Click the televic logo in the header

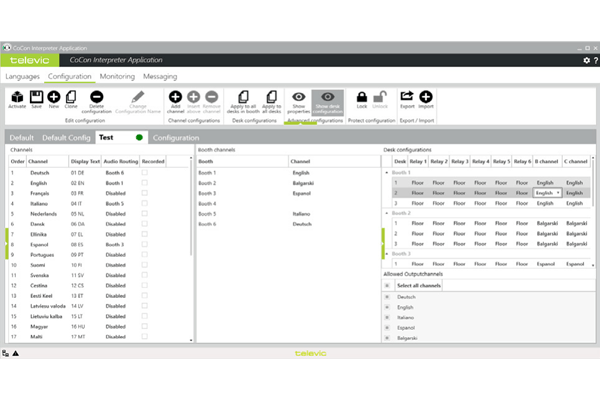tap(30, 60)
